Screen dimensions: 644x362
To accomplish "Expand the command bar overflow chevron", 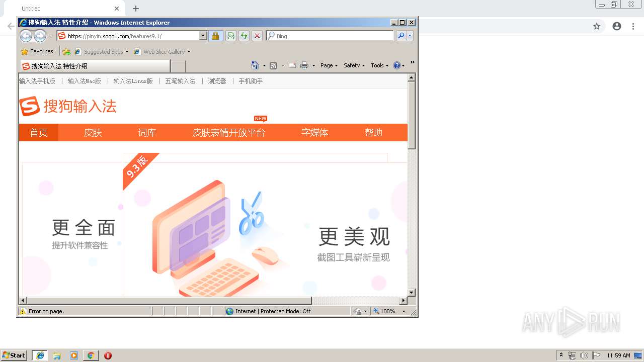I will pos(413,62).
